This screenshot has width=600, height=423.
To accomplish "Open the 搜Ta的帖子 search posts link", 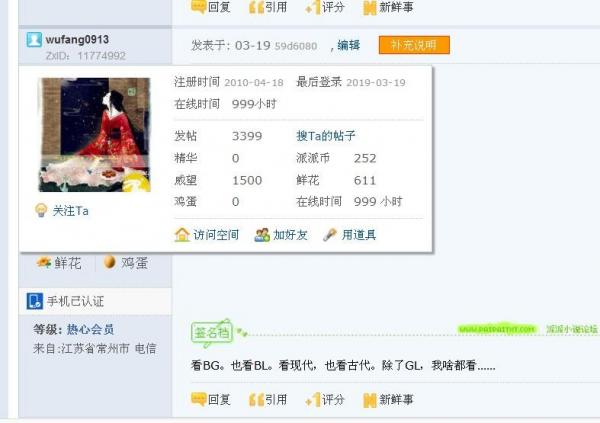I will click(x=326, y=136).
